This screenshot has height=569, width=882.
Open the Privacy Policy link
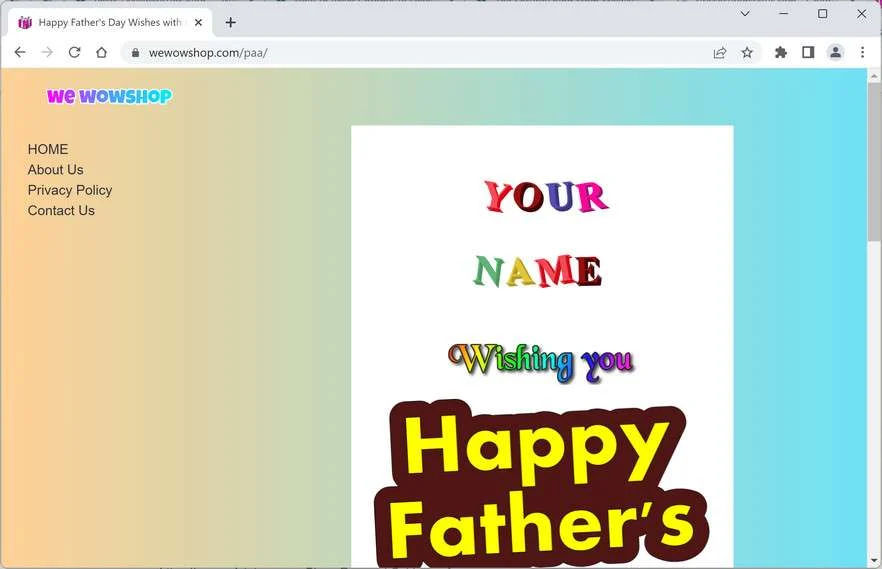tap(70, 190)
